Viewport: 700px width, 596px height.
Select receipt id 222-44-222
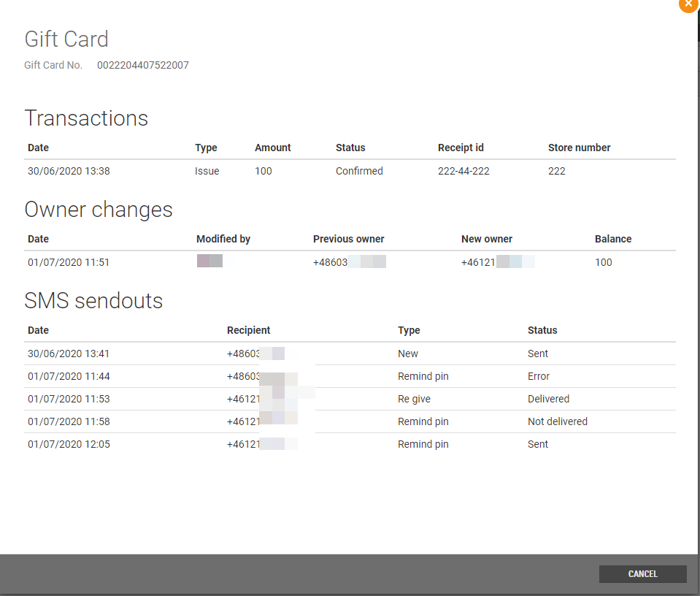(464, 171)
